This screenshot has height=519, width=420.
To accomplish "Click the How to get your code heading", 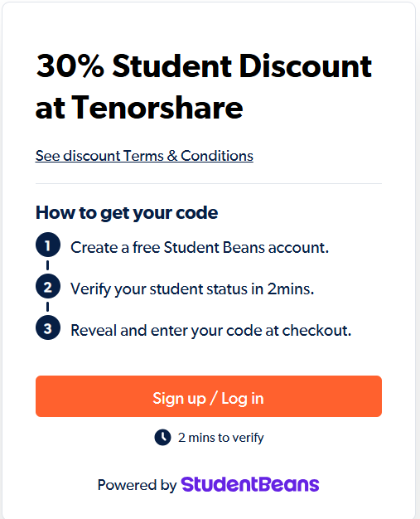I will [127, 213].
